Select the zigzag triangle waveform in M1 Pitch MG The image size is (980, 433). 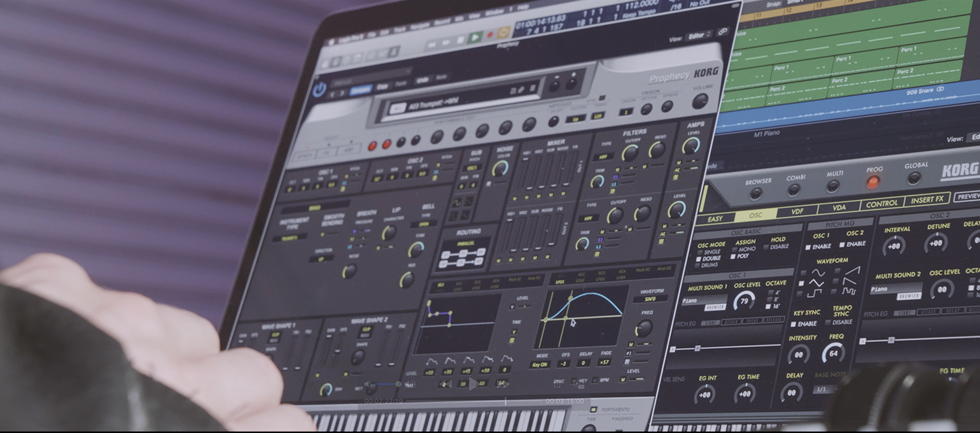[816, 282]
